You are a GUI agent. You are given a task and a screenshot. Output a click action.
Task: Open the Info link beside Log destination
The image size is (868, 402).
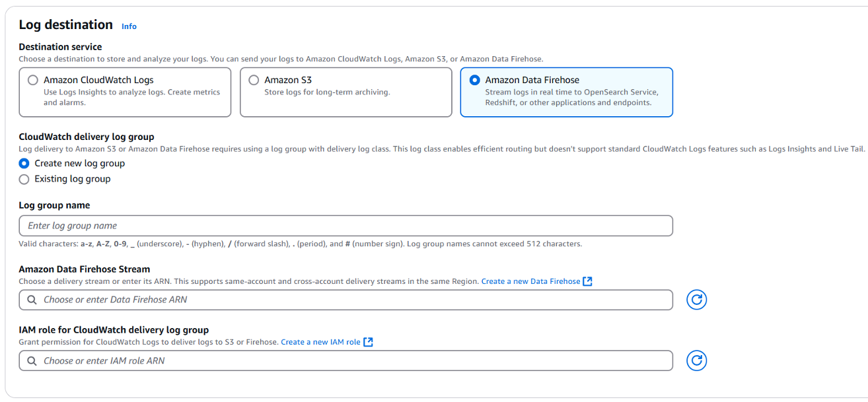pos(129,26)
